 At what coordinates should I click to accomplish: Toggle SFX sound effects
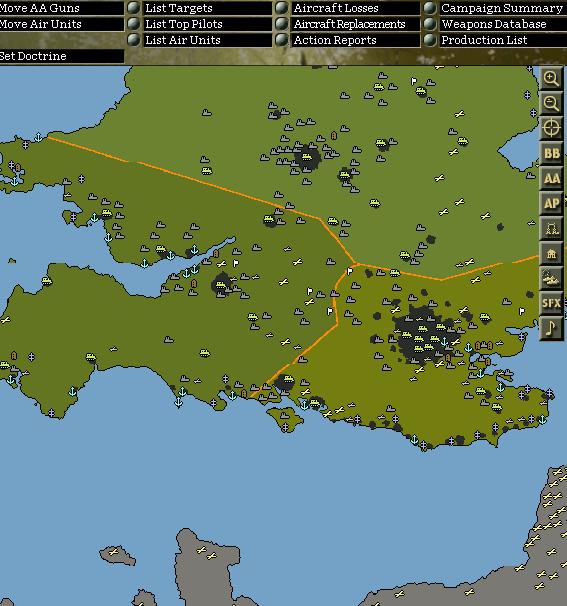[551, 303]
